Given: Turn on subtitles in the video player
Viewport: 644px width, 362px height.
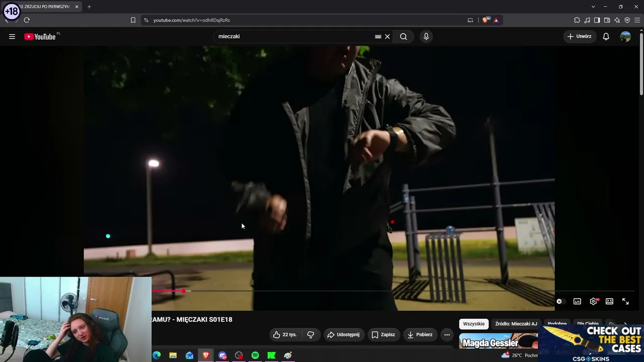Looking at the screenshot, I should pos(577,301).
